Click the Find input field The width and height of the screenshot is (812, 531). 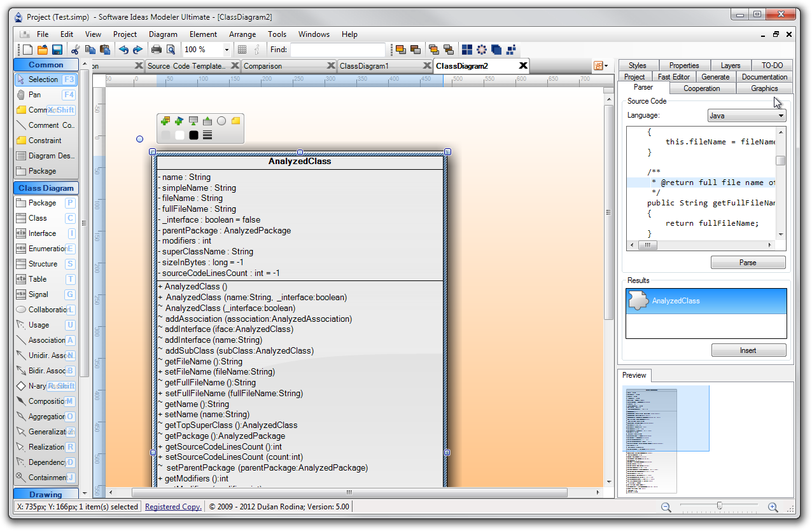tap(338, 50)
